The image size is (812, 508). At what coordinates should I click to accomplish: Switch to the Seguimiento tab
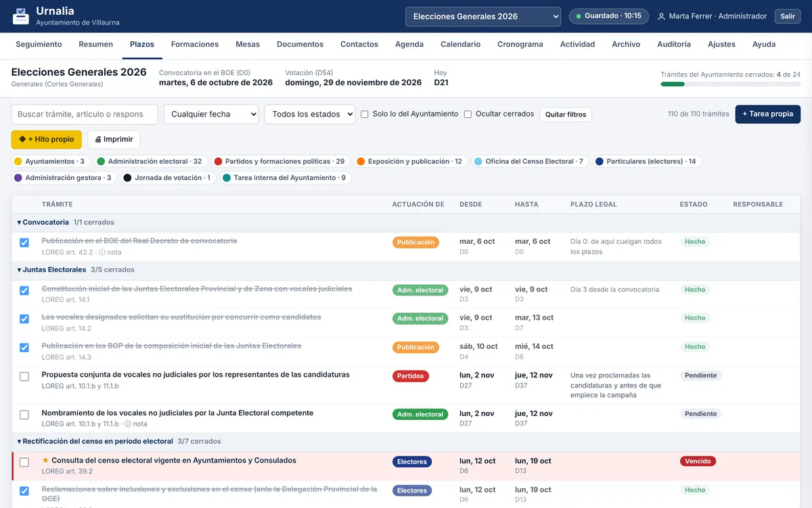[x=39, y=45]
